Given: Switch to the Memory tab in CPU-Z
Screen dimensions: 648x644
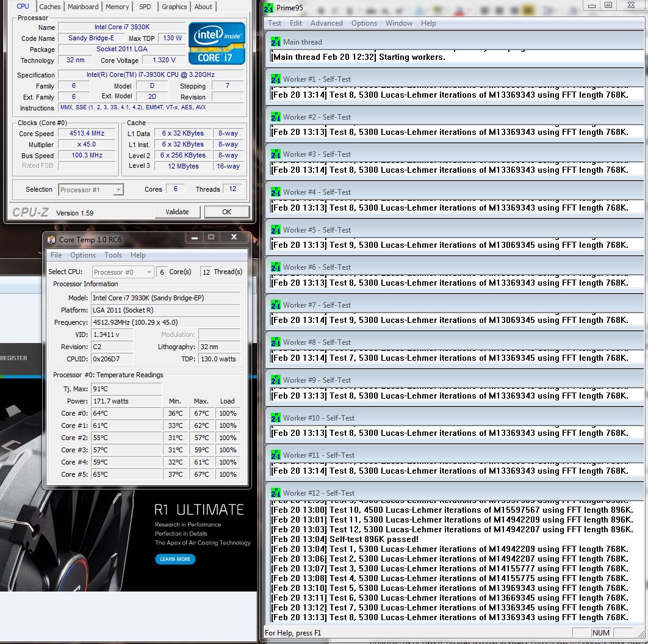Looking at the screenshot, I should (117, 7).
